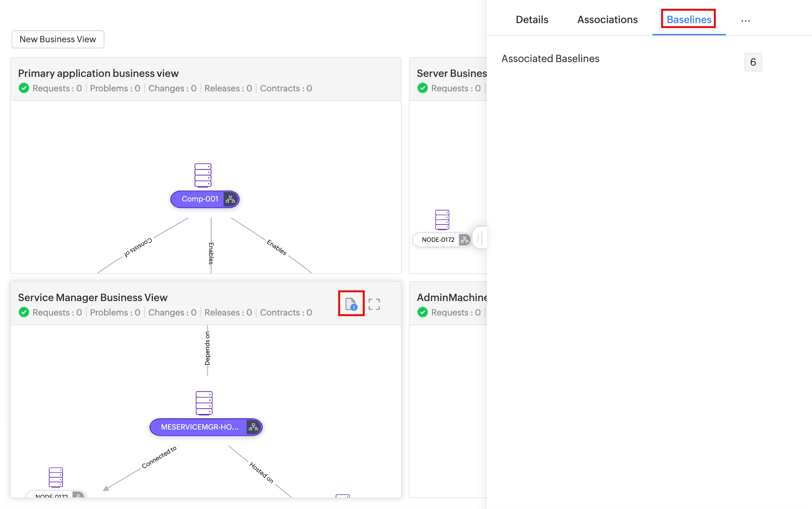
Task: Select the MESERVICEMGR-HO node pill
Action: pyautogui.click(x=199, y=427)
